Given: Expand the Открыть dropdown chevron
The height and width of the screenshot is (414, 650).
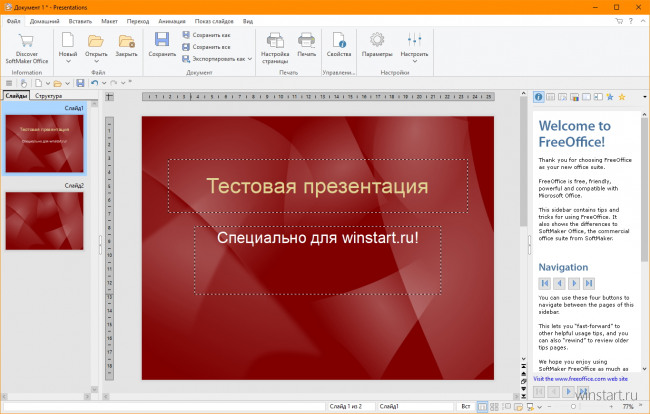Looking at the screenshot, I should point(96,61).
